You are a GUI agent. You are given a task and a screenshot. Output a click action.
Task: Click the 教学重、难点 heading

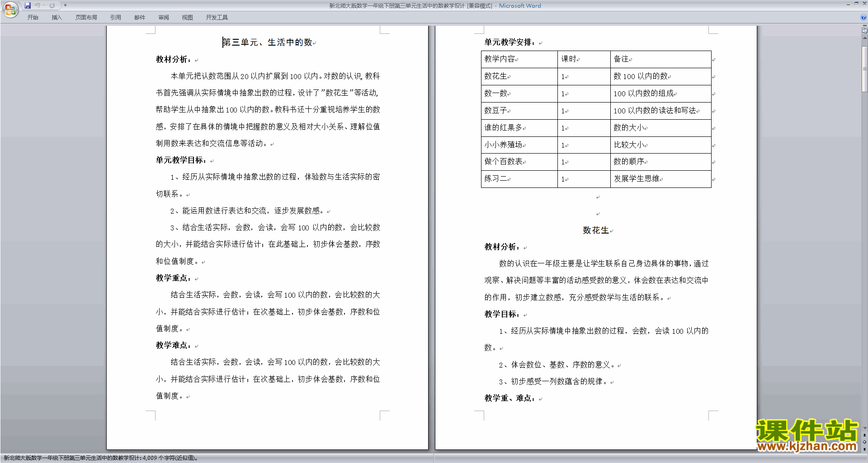tap(510, 398)
